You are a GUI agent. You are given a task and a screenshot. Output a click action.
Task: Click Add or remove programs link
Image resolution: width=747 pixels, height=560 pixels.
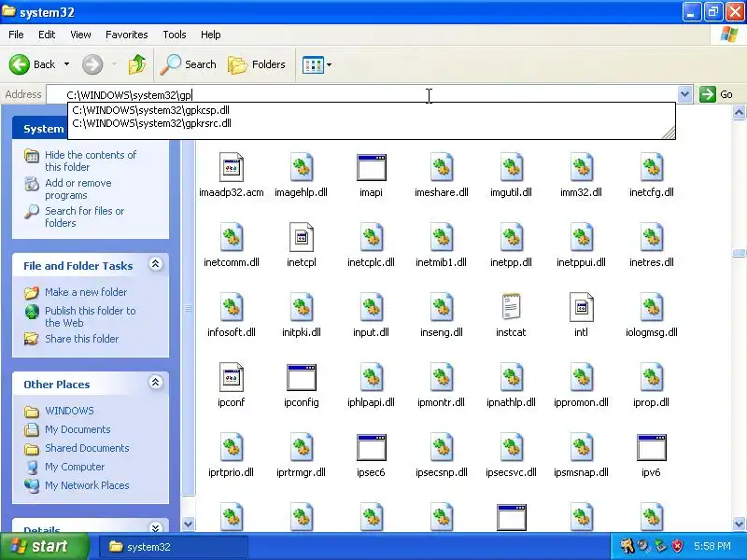pos(78,189)
